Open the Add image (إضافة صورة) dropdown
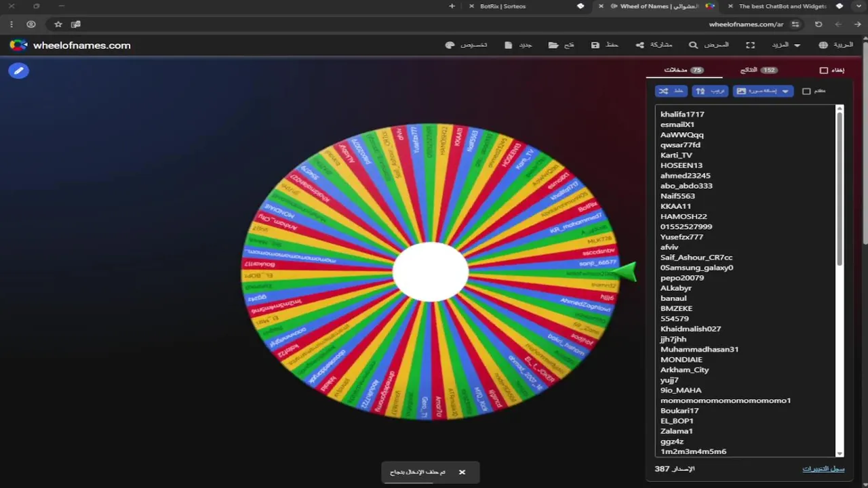Image resolution: width=868 pixels, height=488 pixels. click(x=763, y=91)
